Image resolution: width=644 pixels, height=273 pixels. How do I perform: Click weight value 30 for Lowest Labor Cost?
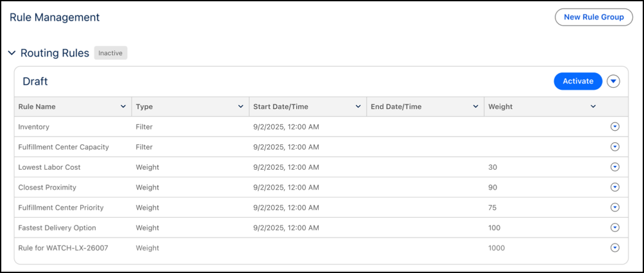(x=493, y=167)
